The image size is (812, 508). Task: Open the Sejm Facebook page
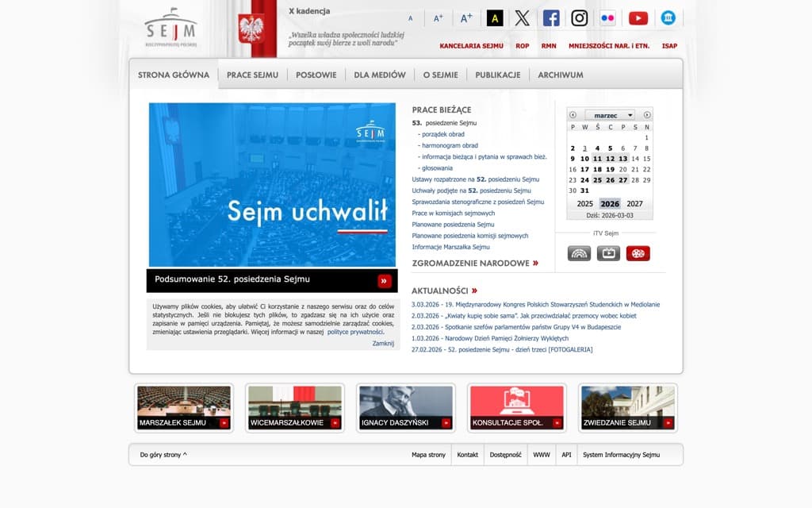point(550,17)
